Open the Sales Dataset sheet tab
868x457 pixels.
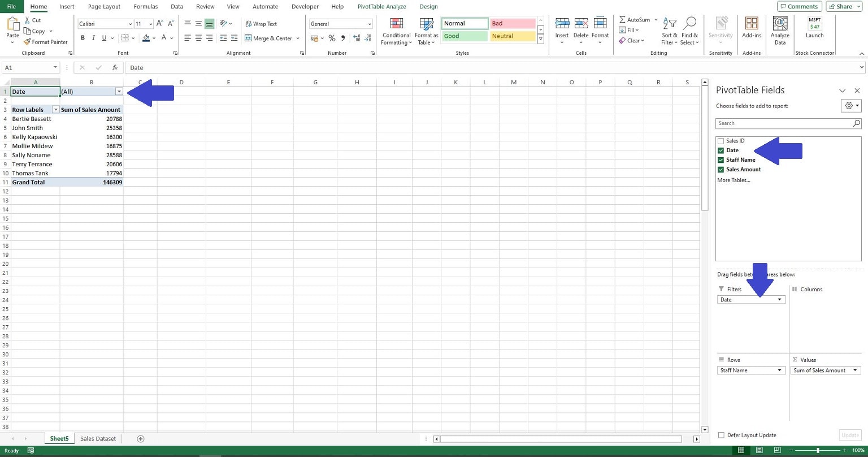pyautogui.click(x=97, y=438)
